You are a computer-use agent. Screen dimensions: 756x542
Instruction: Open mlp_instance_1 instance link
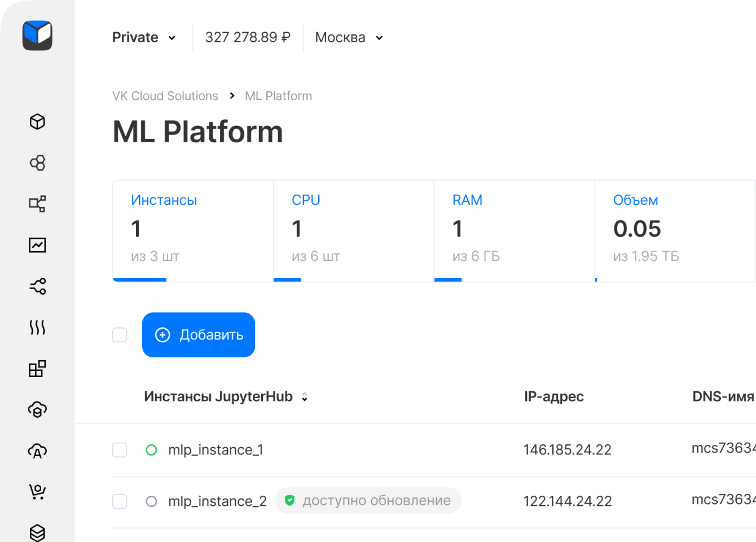pyautogui.click(x=216, y=450)
